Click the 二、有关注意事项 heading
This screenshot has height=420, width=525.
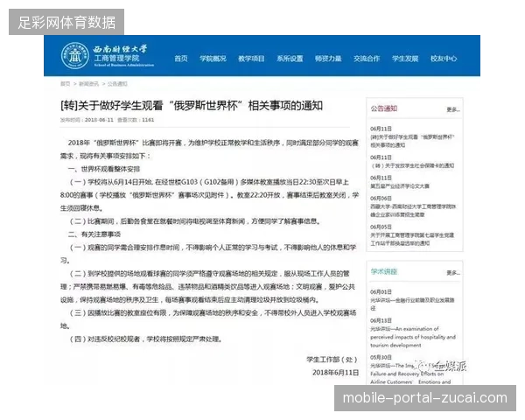pyautogui.click(x=94, y=234)
